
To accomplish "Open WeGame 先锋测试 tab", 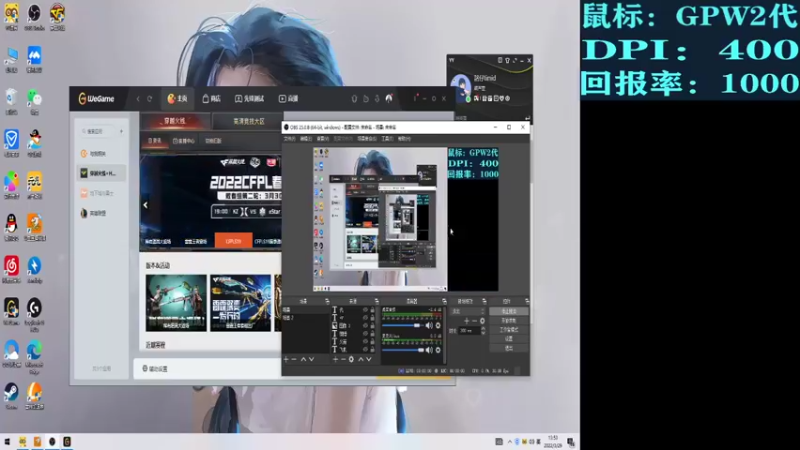I will (249, 98).
